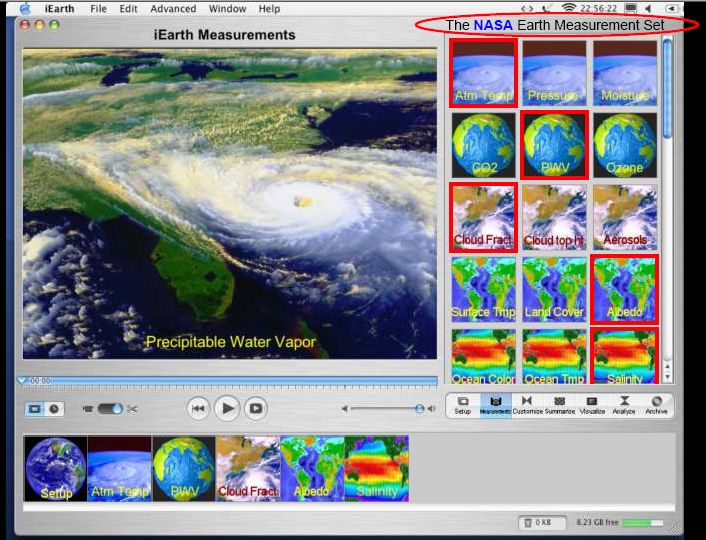Switch to the Visualize tool
The width and height of the screenshot is (706, 540).
click(x=591, y=403)
